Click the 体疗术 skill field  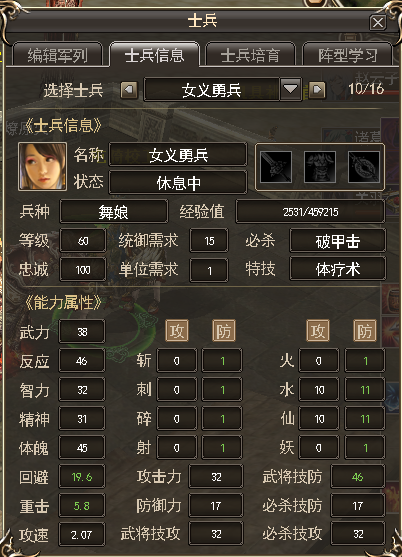point(337,270)
